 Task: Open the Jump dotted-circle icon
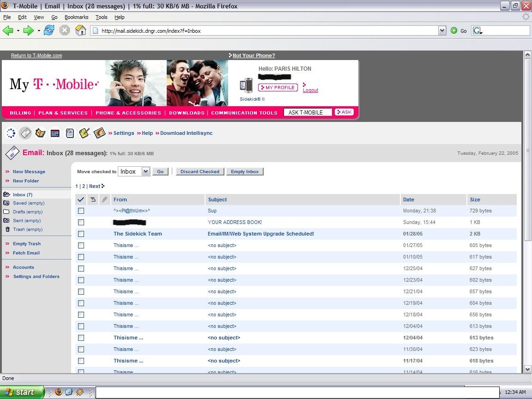click(11, 133)
